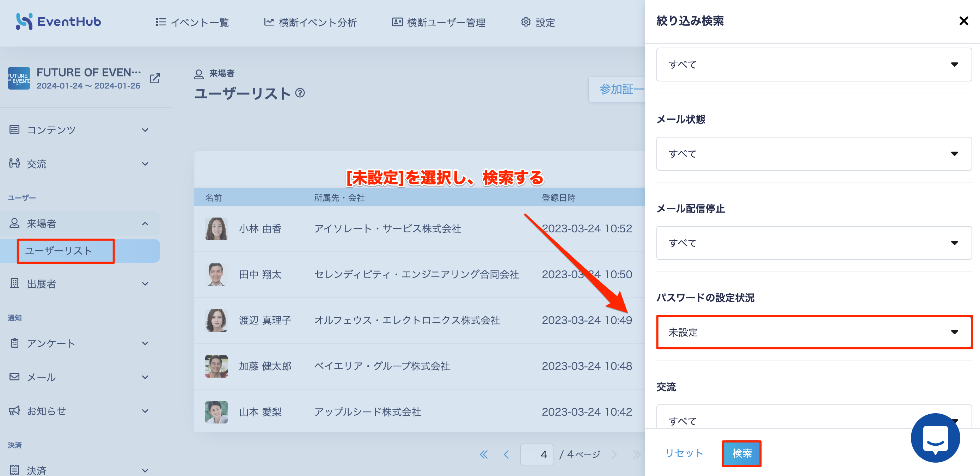980x476 pixels.
Task: Open 加藤 健太郎 avatar
Action: tap(216, 366)
